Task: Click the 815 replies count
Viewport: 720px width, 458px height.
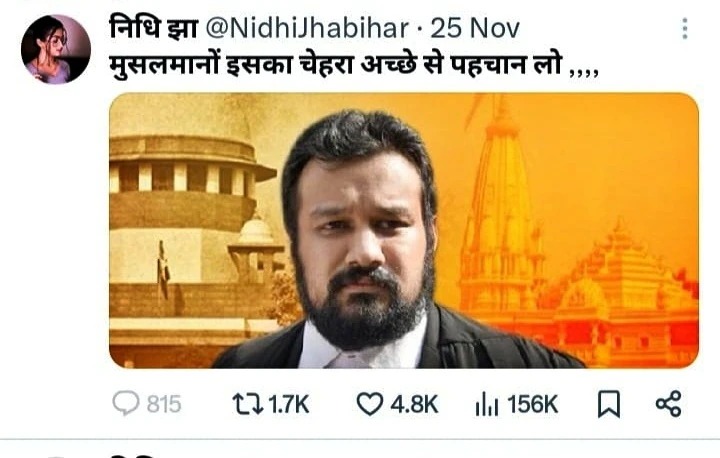Action: pos(164,405)
